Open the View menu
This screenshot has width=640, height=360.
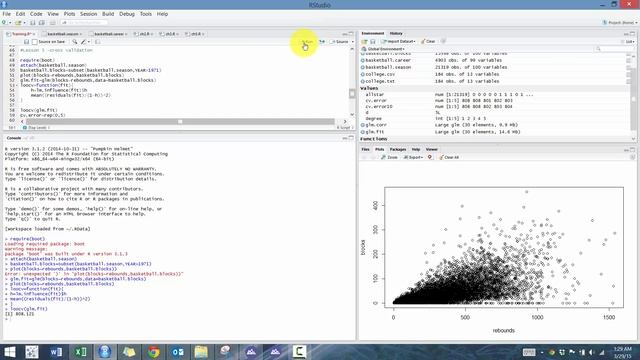53,14
